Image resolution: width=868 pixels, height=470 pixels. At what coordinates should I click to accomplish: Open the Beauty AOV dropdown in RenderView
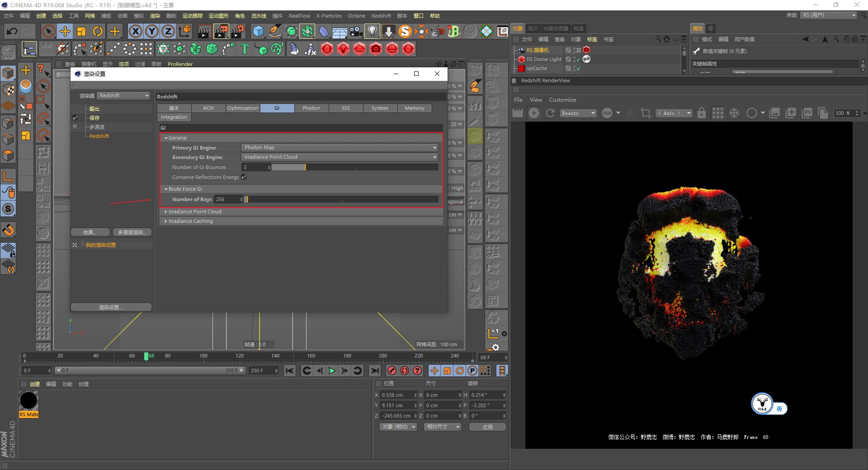click(x=578, y=113)
